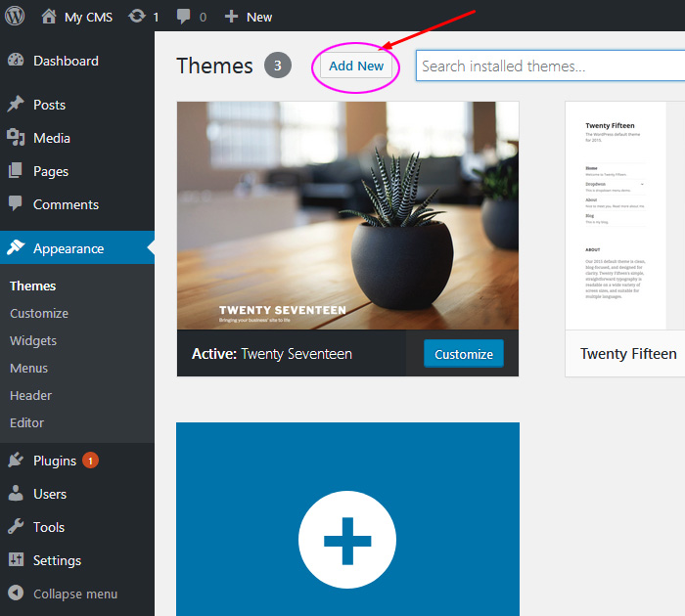
Task: Click the Search installed themes field
Action: click(x=550, y=66)
